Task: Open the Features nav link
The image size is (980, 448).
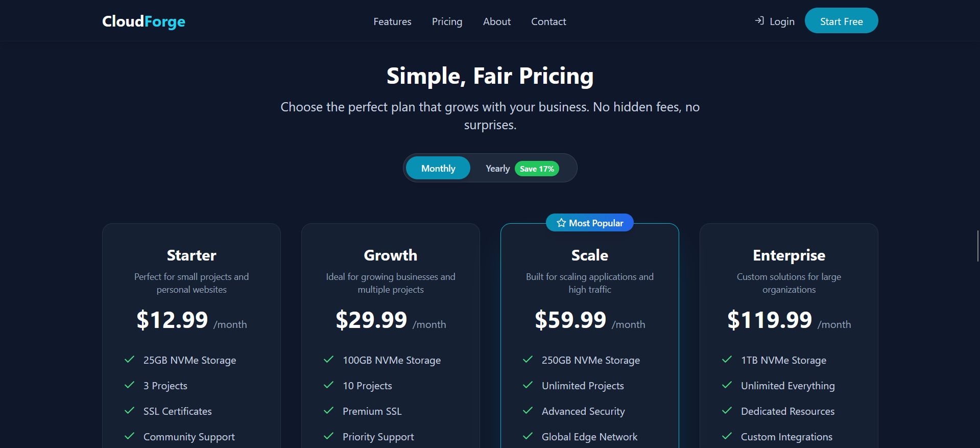Action: 392,21
